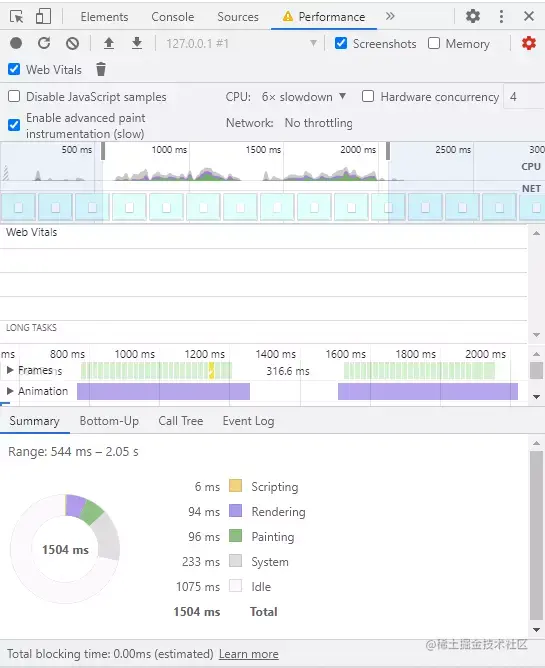Click the Idle white color swatch
The height and width of the screenshot is (668, 545).
pos(235,586)
